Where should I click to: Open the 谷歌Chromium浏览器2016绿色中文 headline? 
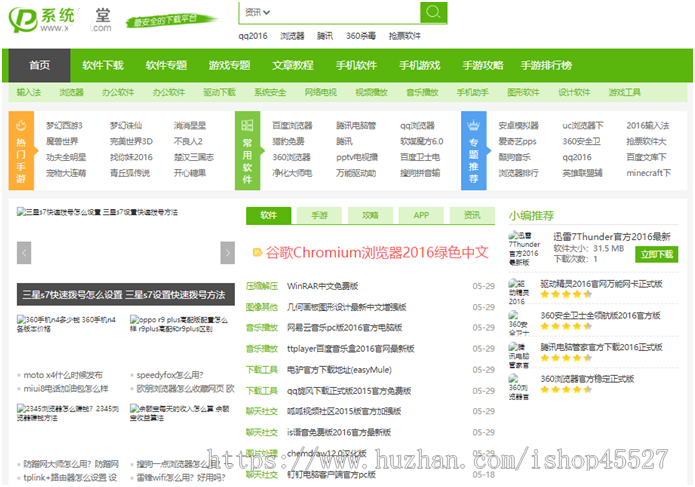(x=377, y=253)
